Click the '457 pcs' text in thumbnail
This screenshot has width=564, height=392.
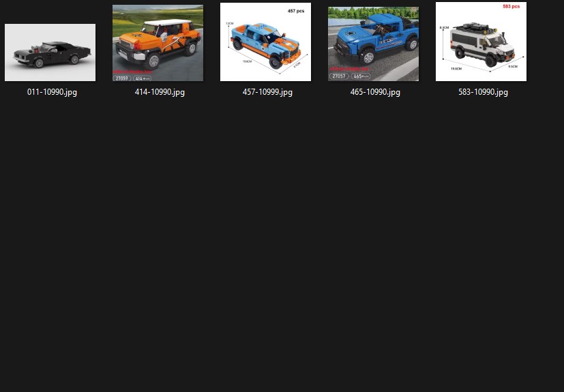point(296,11)
